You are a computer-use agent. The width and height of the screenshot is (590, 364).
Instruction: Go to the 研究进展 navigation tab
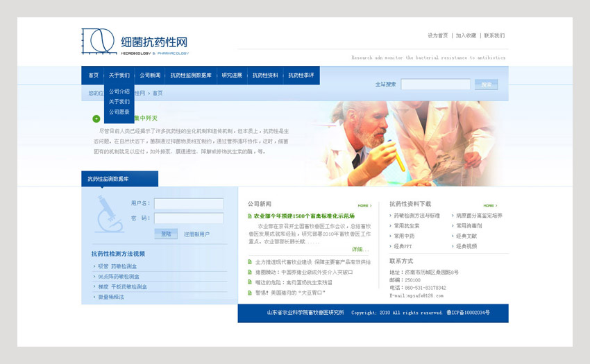(x=232, y=75)
